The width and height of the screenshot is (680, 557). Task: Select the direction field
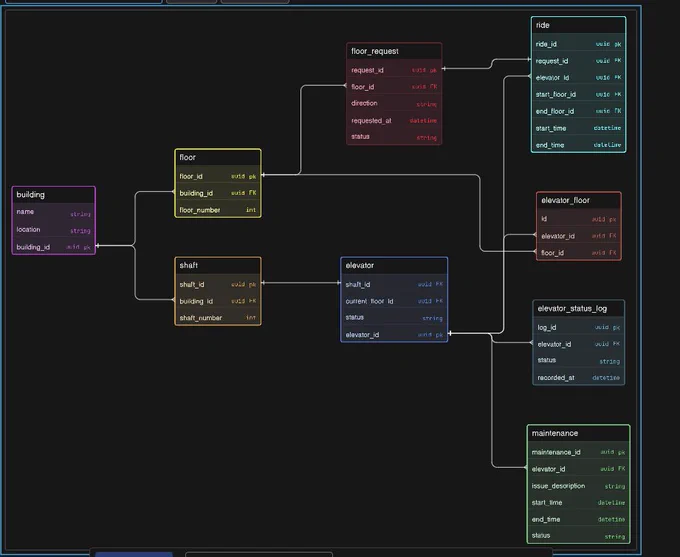394,103
